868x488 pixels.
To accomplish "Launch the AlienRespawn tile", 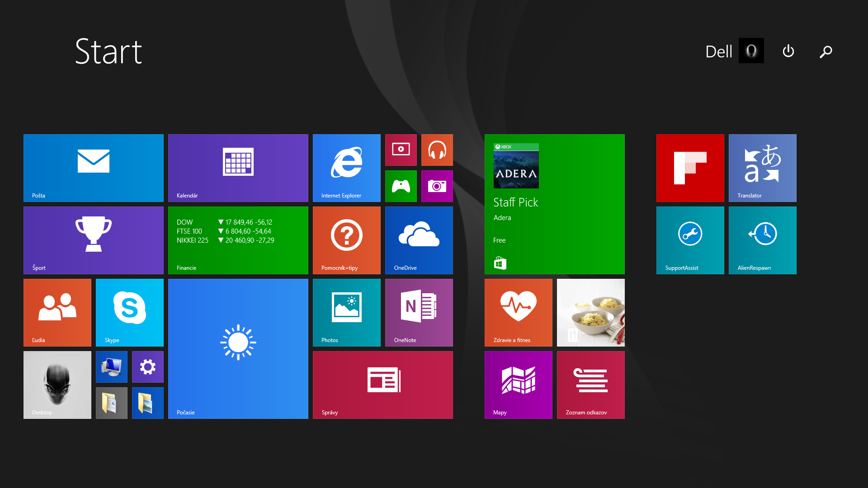I will (763, 240).
